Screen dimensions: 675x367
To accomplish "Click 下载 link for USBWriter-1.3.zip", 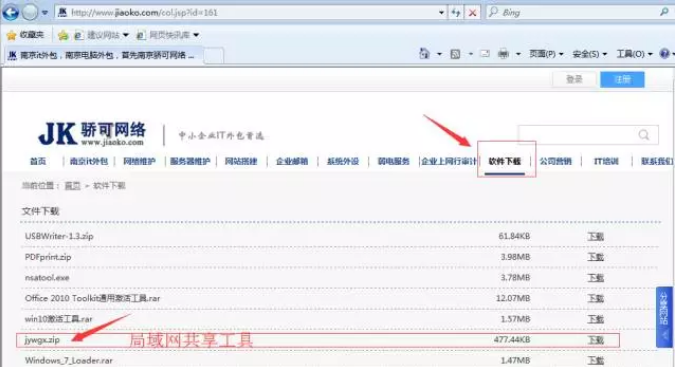I will pyautogui.click(x=596, y=236).
